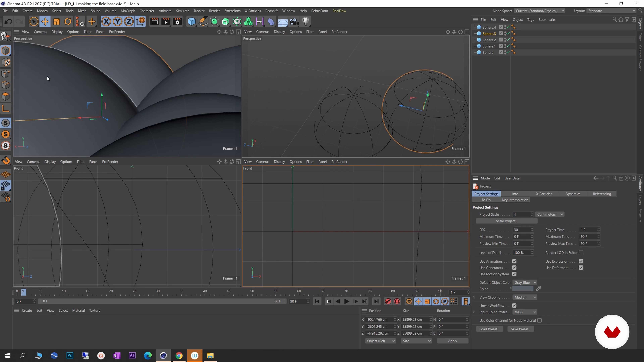This screenshot has width=644, height=362.
Task: Click the Apply button
Action: [x=452, y=341]
